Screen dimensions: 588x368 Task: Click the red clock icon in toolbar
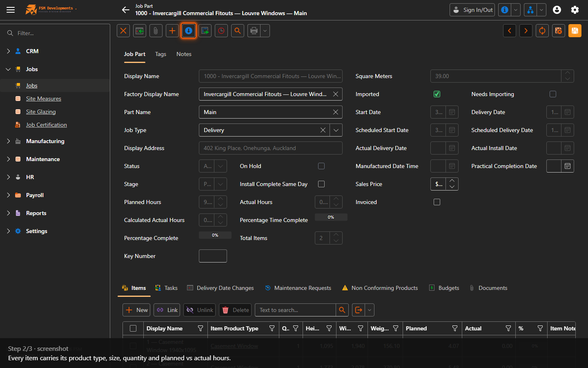[221, 31]
